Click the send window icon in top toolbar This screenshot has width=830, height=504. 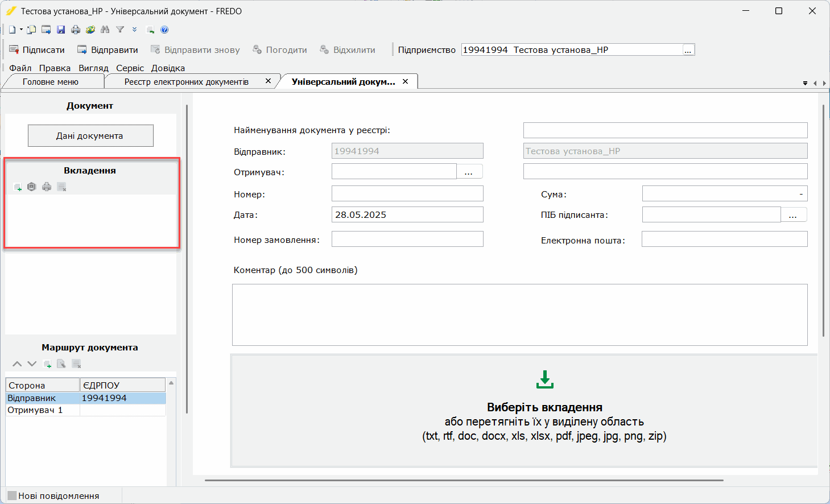tap(46, 30)
